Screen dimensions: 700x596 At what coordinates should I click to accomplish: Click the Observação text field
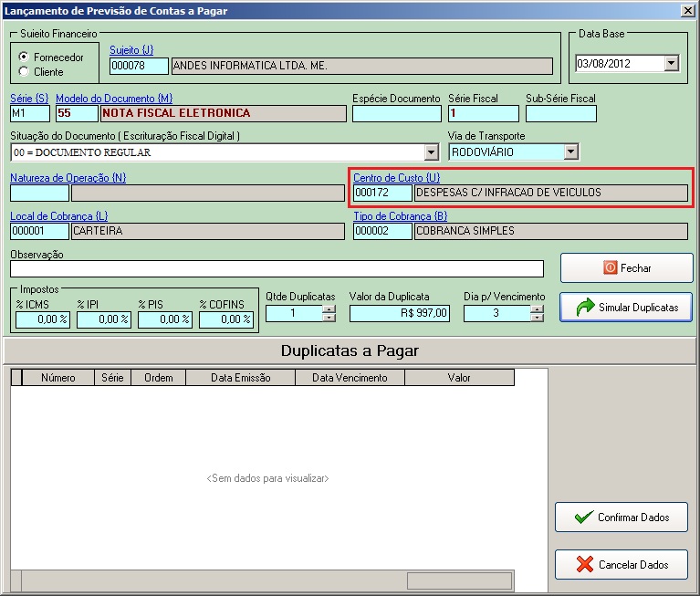[x=277, y=268]
